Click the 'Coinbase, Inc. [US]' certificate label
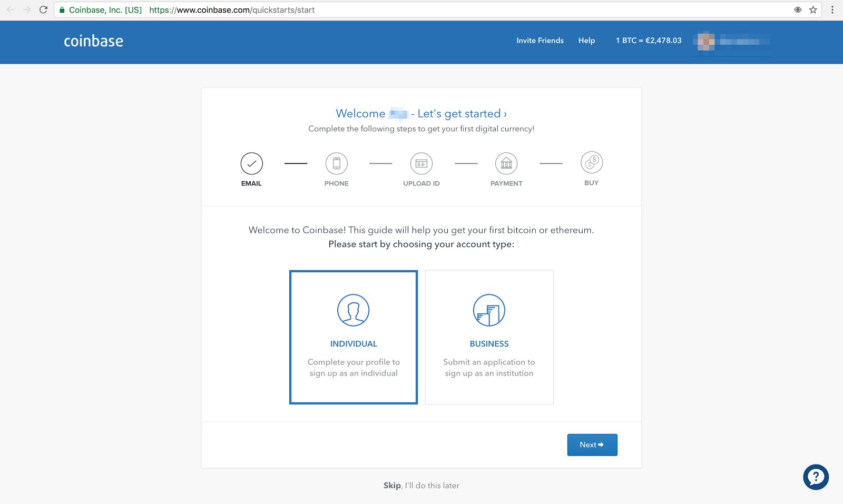The width and height of the screenshot is (843, 504). (x=105, y=10)
